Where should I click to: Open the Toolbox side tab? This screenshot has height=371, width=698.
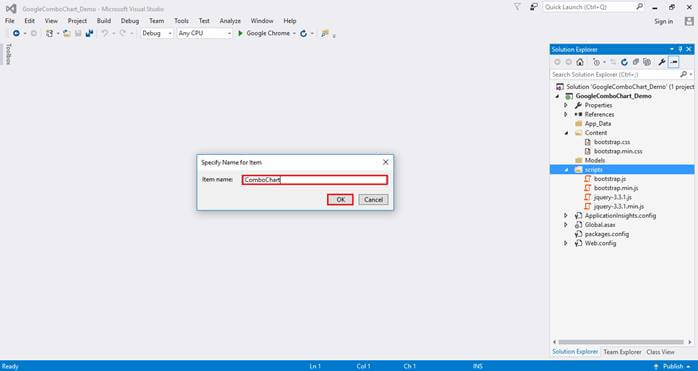pyautogui.click(x=8, y=54)
